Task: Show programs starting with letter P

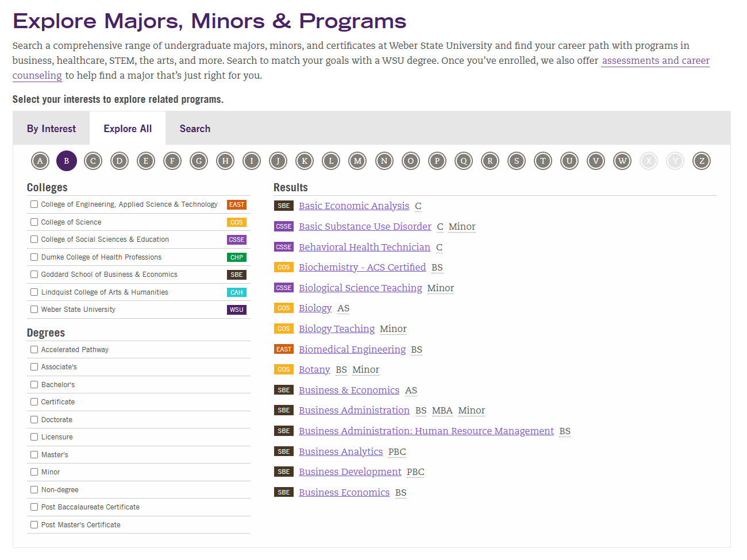Action: 437,161
